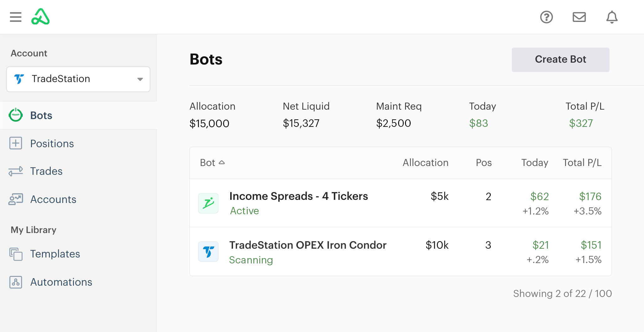The image size is (644, 332).
Task: Click the Automations icon in sidebar
Action: [x=16, y=282]
